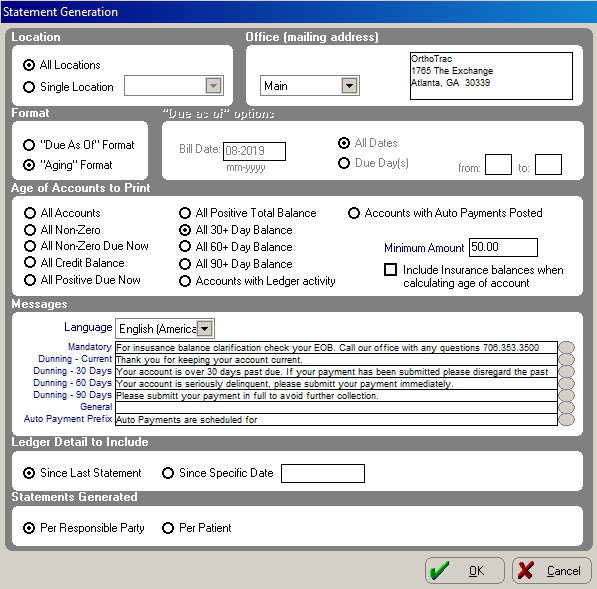Open the Single Location dropdown list
597x589 pixels.
click(x=213, y=86)
